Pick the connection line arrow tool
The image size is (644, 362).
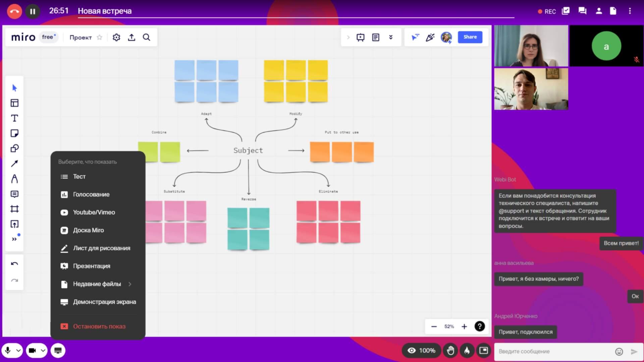(14, 163)
